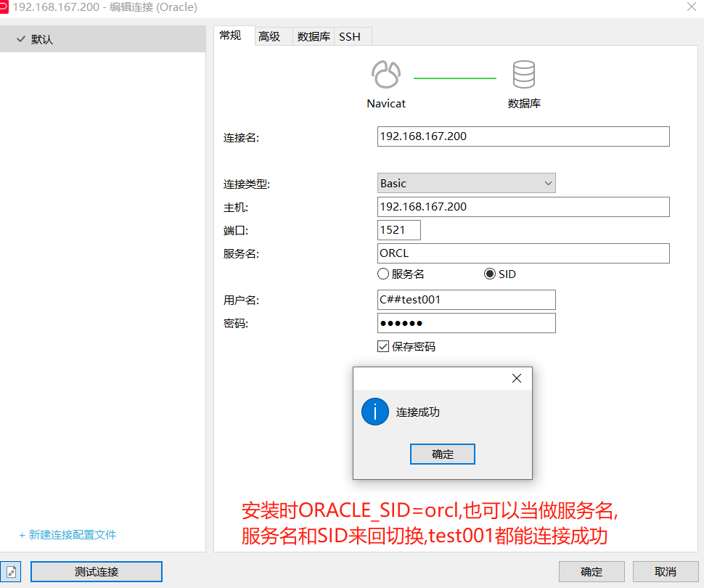Select the SID radio button
Image resolution: width=704 pixels, height=588 pixels.
[490, 274]
